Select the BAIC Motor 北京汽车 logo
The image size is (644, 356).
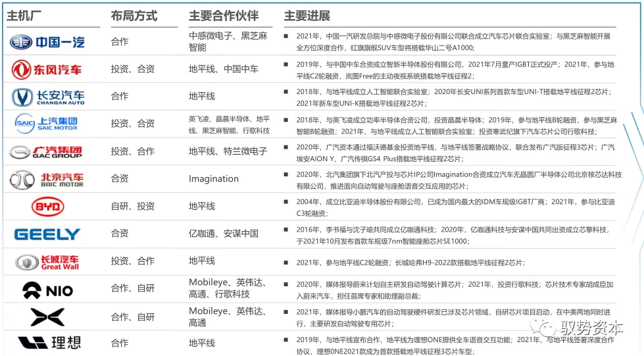click(47, 179)
